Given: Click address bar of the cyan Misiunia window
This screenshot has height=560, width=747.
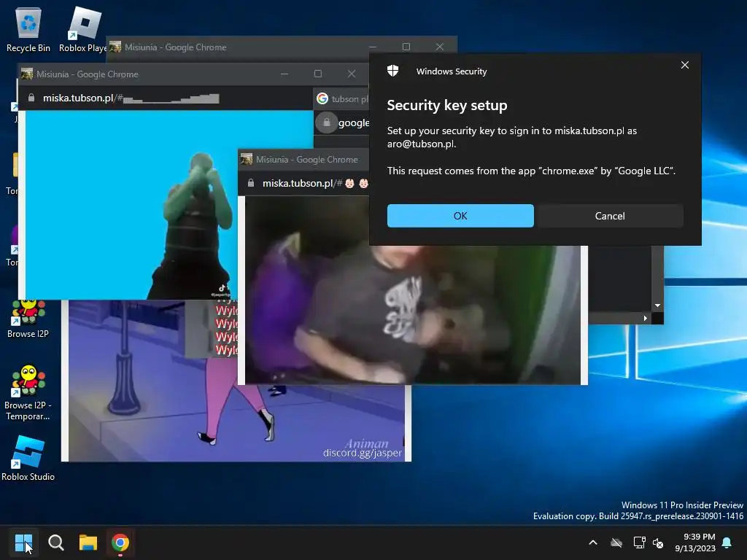Looking at the screenshot, I should click(167, 98).
